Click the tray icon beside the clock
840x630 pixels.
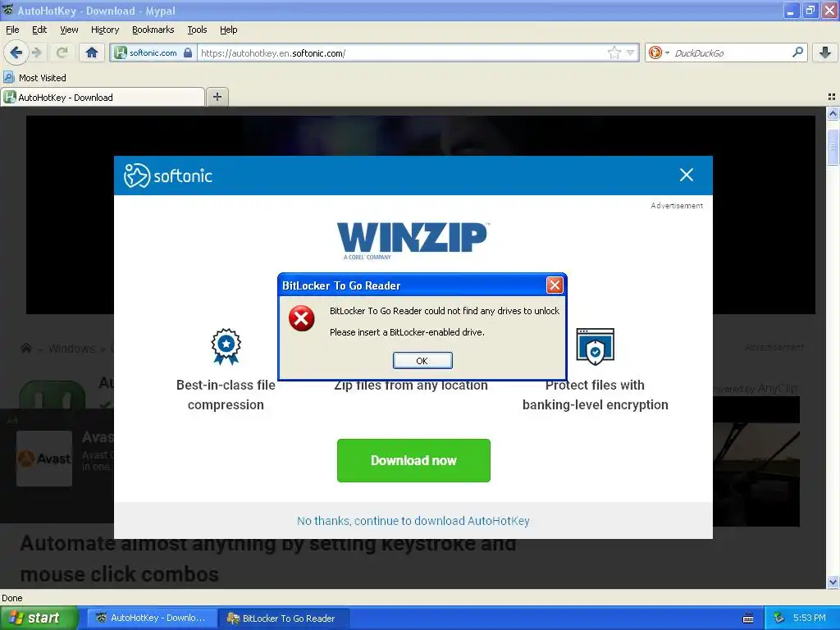(779, 619)
